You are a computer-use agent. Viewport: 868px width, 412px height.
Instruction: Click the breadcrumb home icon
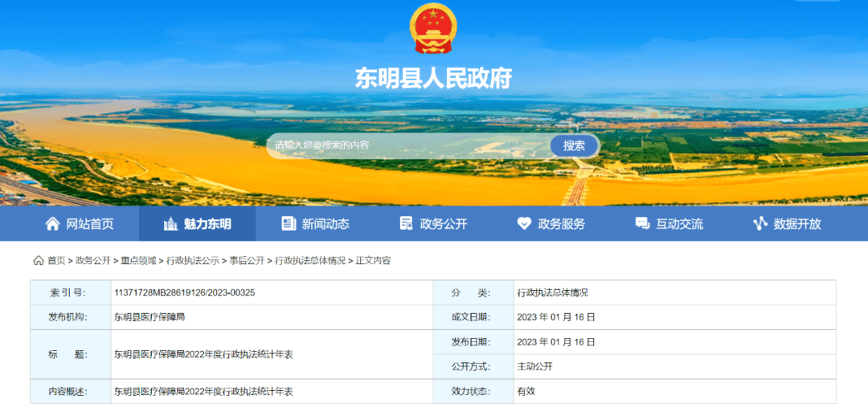click(39, 260)
